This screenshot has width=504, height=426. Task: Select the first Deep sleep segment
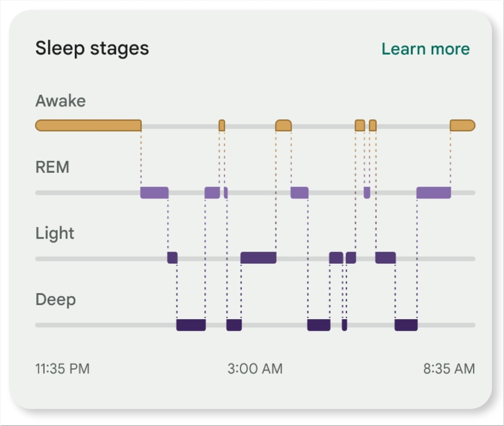point(191,325)
